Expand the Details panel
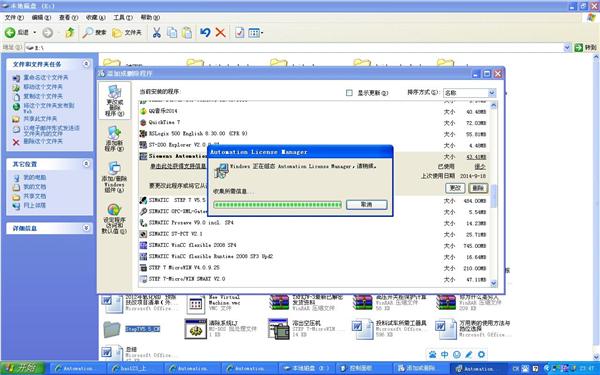 (x=86, y=228)
